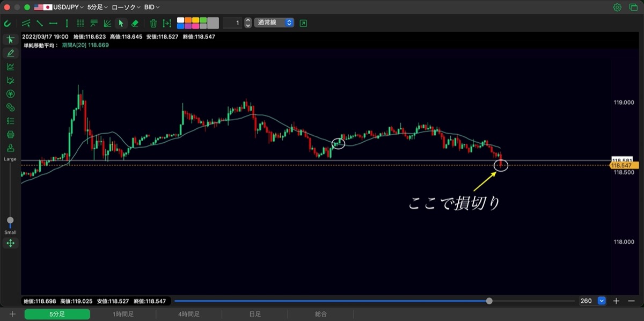The height and width of the screenshot is (321, 644).
Task: Pick the pink color swatch
Action: (195, 26)
